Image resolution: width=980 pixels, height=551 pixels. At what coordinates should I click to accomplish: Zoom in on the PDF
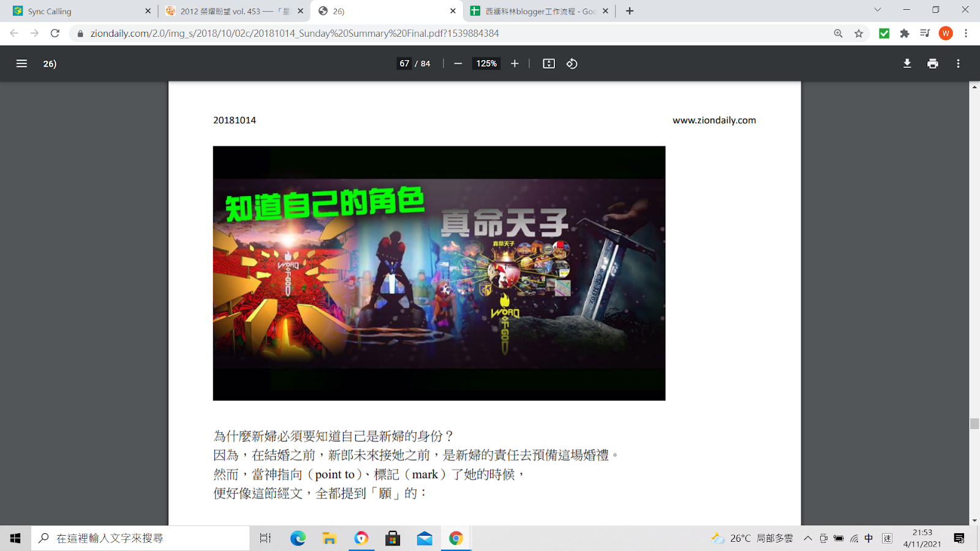coord(514,64)
